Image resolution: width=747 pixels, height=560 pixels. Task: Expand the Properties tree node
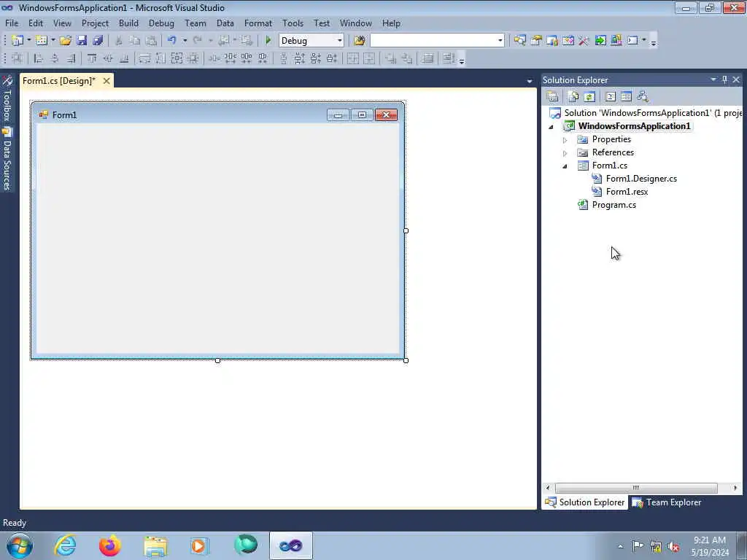[x=565, y=140]
